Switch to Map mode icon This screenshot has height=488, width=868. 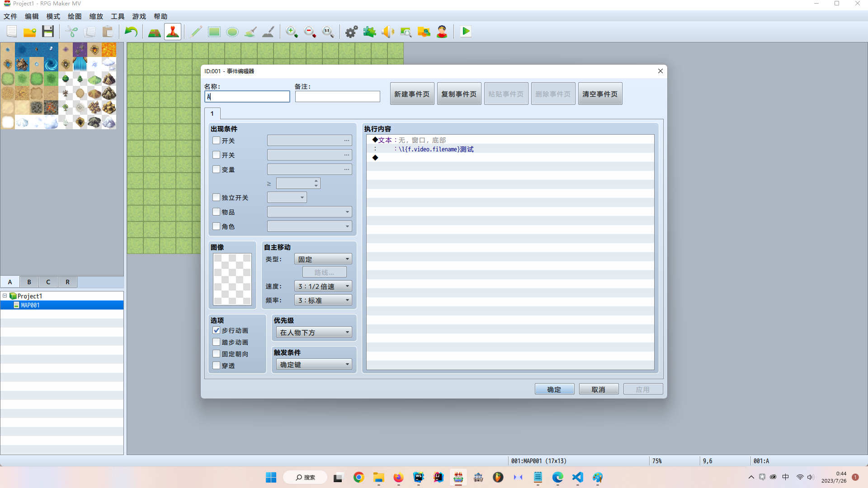tap(155, 32)
